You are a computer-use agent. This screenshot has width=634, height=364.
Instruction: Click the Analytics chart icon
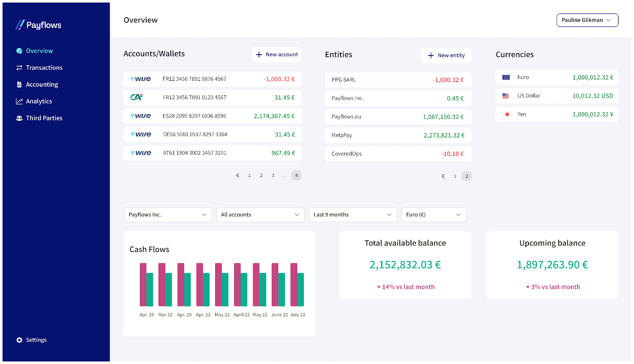pyautogui.click(x=19, y=101)
